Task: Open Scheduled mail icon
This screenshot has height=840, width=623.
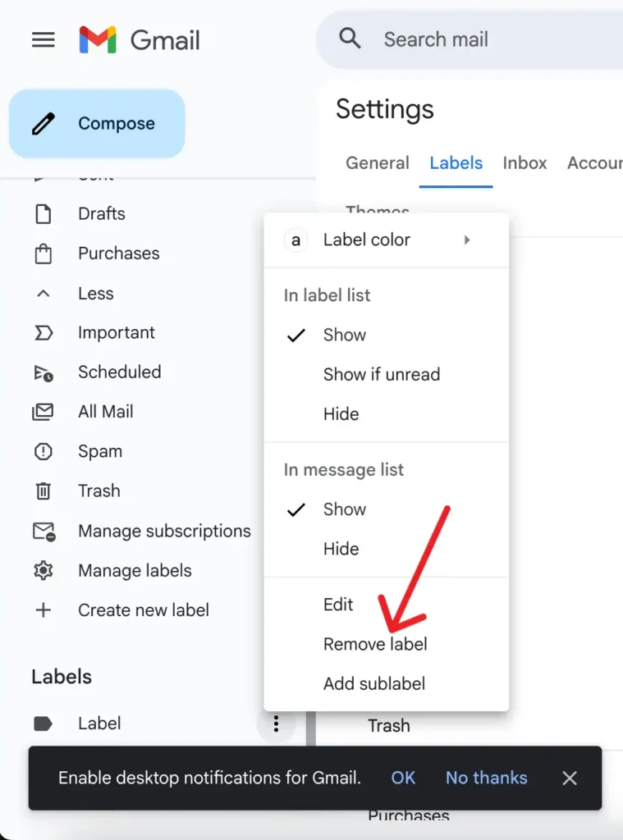Action: pos(43,372)
